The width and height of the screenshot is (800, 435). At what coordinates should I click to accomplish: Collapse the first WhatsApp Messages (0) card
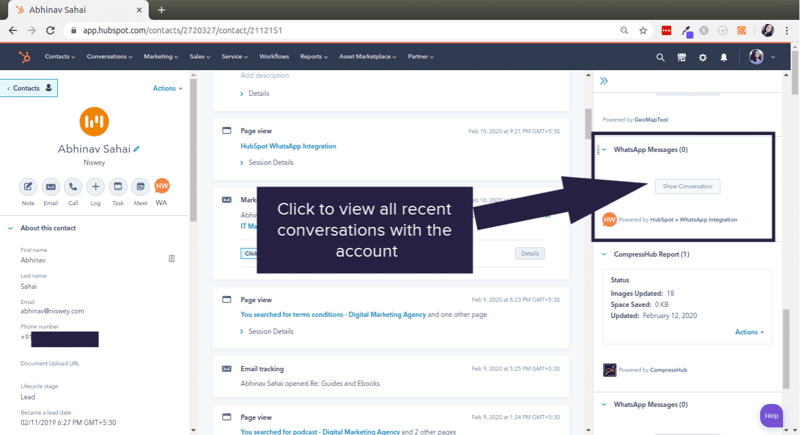[604, 150]
